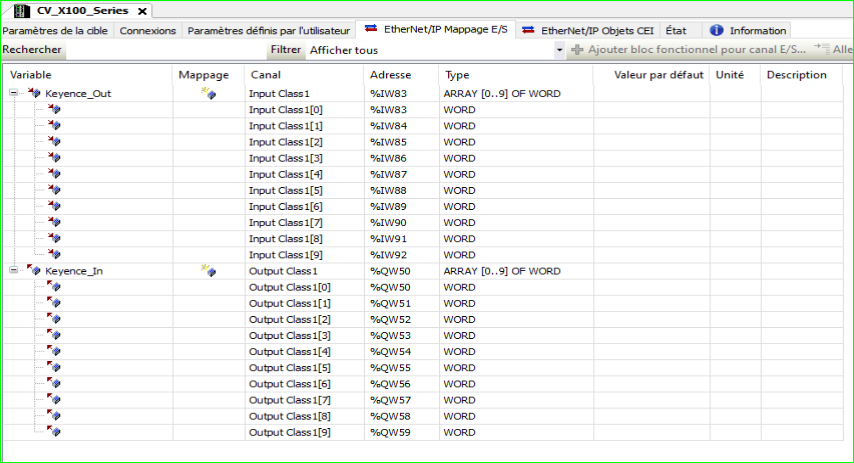Open the EtherNet/IP Objets CEI tab
Screen dimensions: 854x463
tap(588, 31)
